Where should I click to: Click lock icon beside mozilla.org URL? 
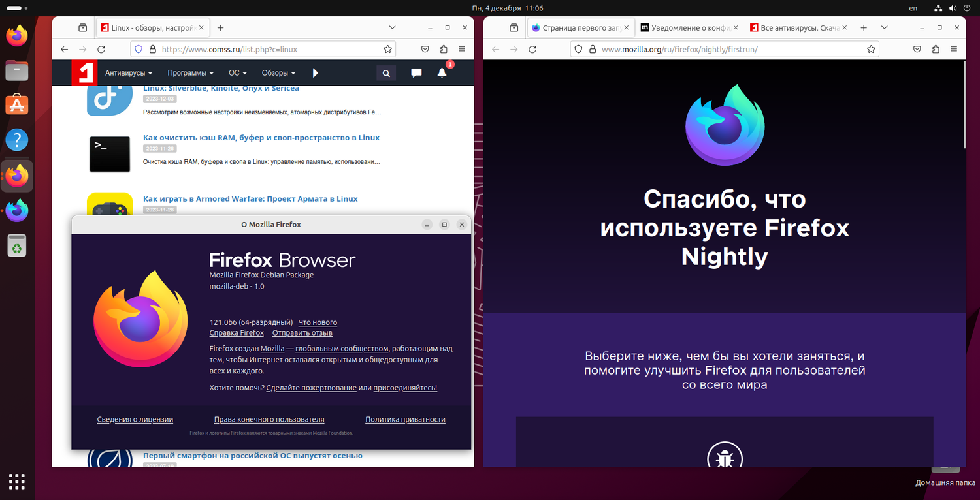[x=593, y=49]
